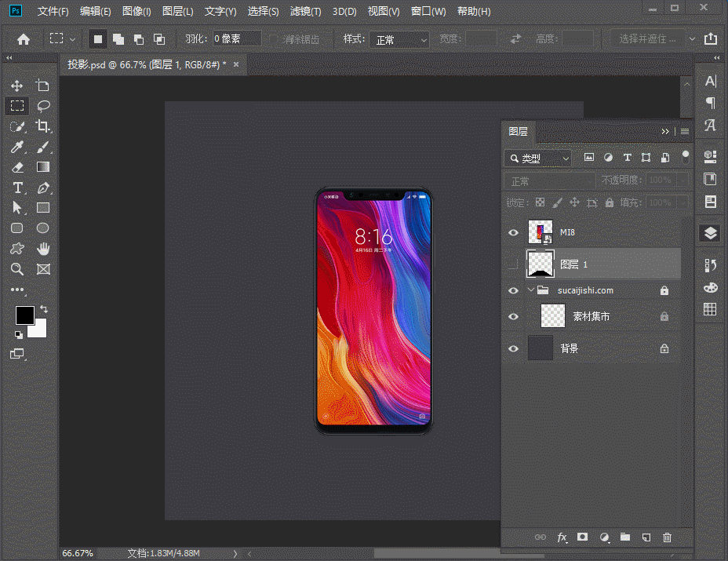Open the layer blend mode dropdown

(x=550, y=180)
